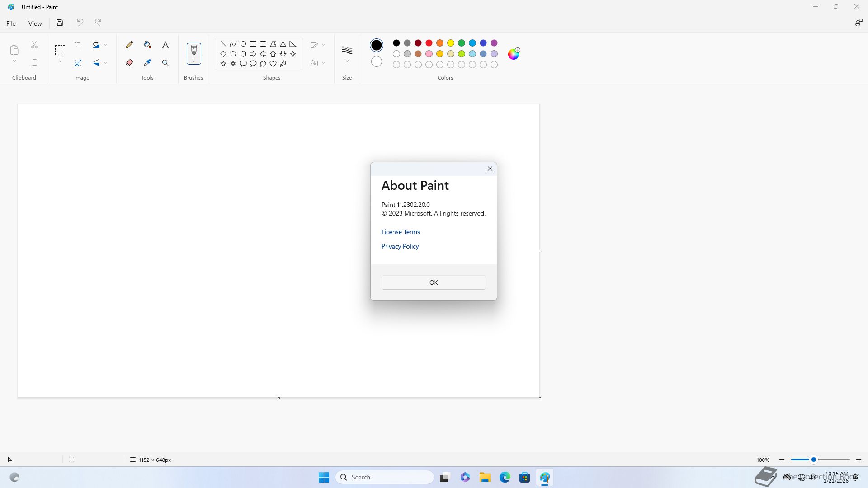Expand the Brushes dropdown arrow
The image size is (868, 488).
pyautogui.click(x=193, y=61)
